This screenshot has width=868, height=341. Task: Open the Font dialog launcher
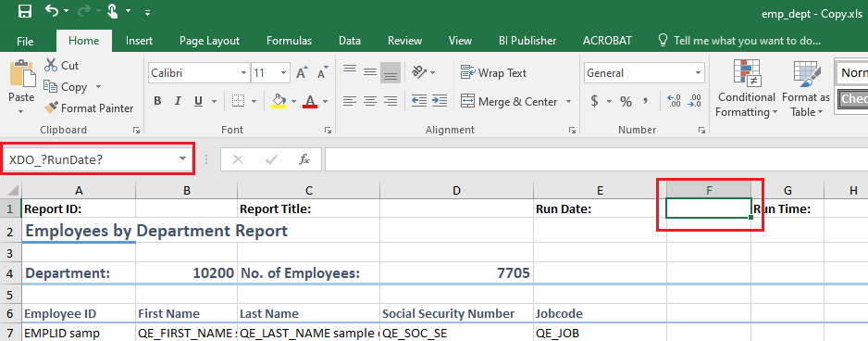coord(329,131)
